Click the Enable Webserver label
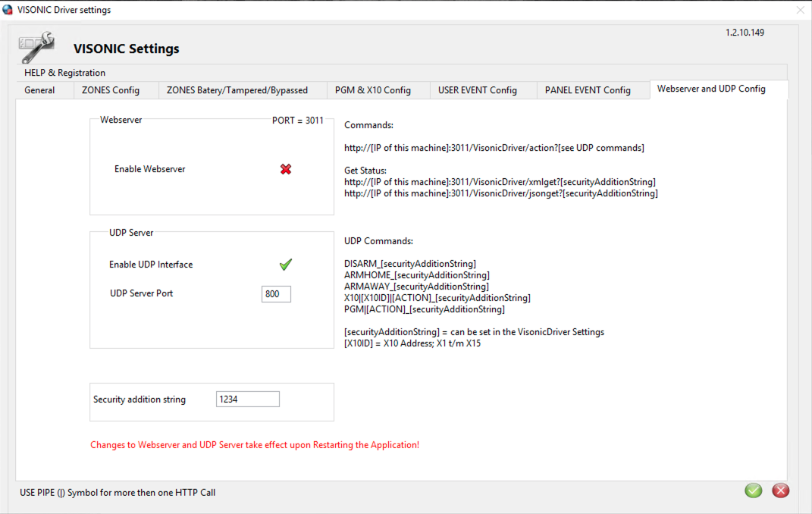This screenshot has height=514, width=812. pos(149,169)
